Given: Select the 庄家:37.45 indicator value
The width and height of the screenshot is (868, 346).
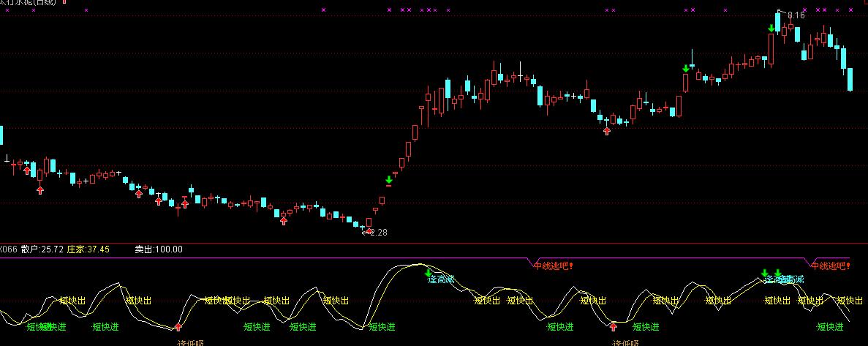Looking at the screenshot, I should pos(88,249).
